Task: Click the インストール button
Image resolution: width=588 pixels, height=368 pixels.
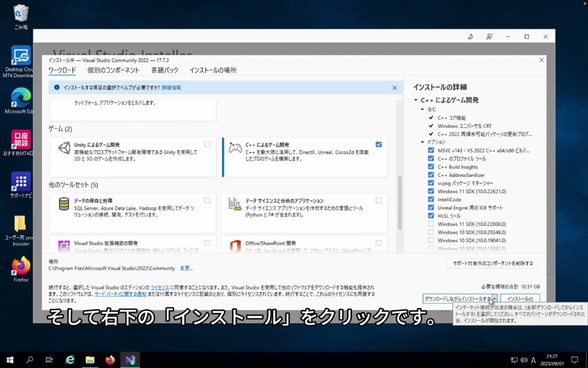Action: [x=520, y=298]
